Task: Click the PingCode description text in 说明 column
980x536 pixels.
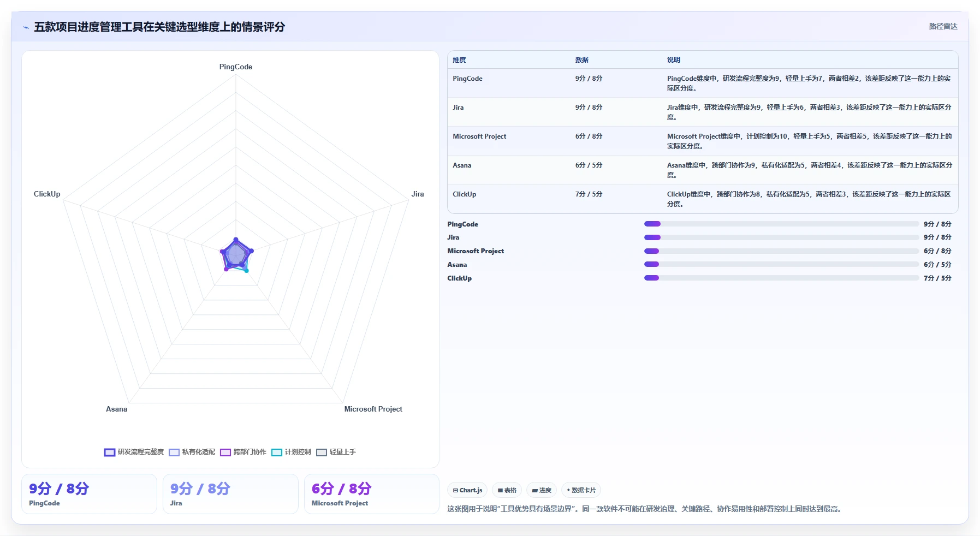Action: (x=809, y=84)
